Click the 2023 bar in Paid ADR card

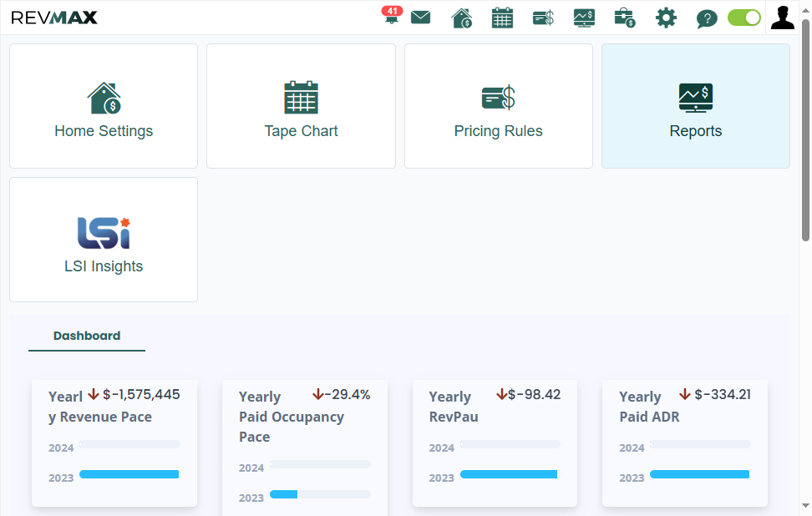[699, 474]
